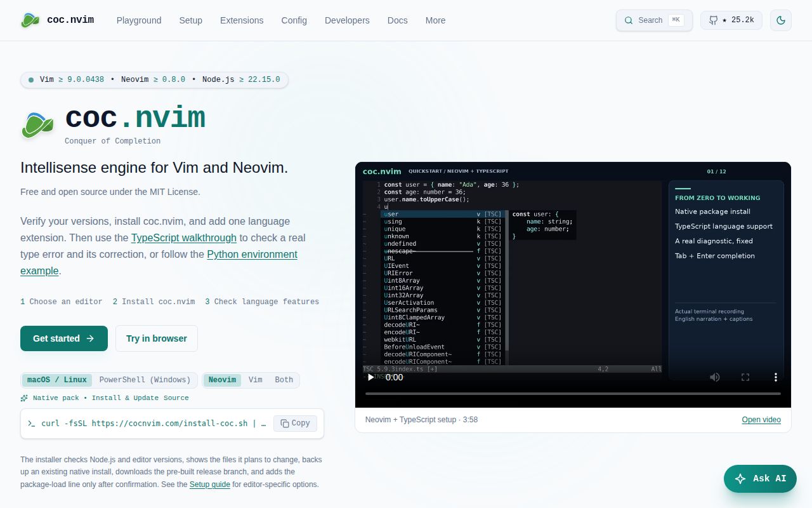Click the 'Install & Update Source' text
812x508 pixels.
140,398
